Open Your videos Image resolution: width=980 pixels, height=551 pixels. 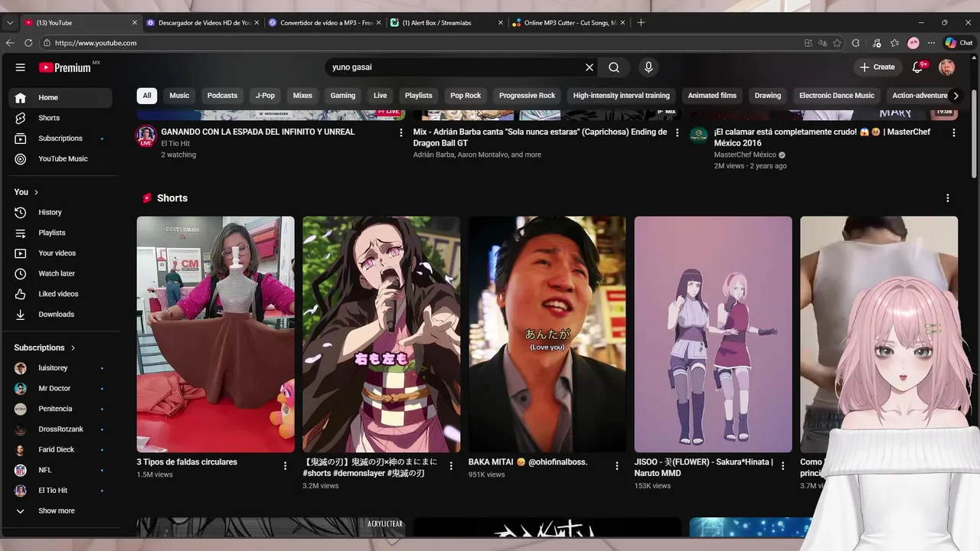[x=60, y=253]
